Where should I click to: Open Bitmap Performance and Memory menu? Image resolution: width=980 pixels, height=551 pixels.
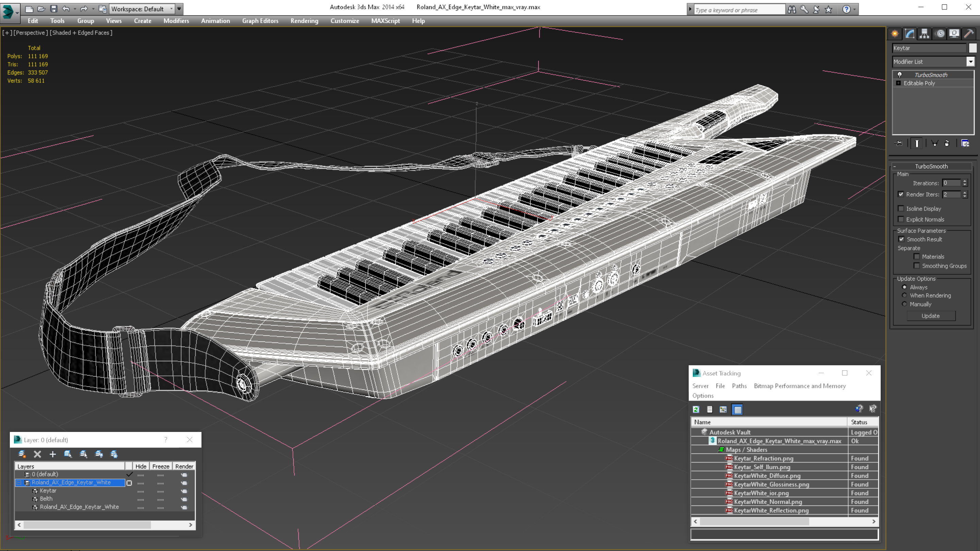point(800,386)
